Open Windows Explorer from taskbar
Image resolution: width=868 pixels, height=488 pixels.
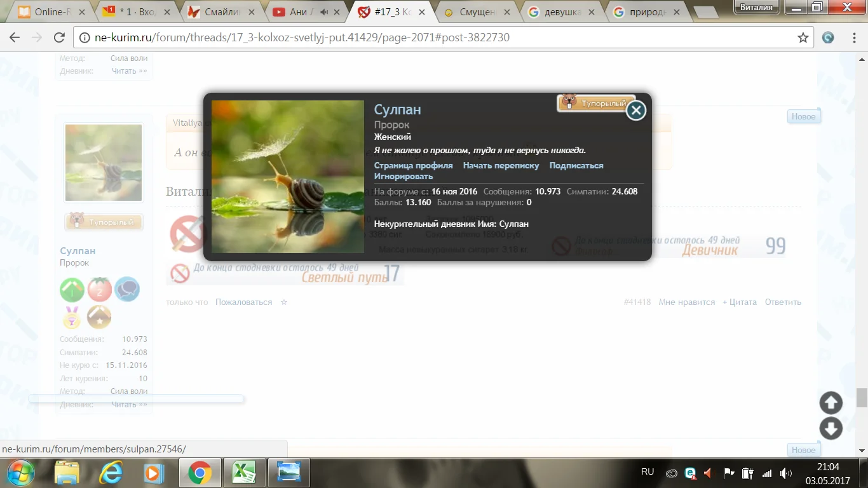(66, 473)
